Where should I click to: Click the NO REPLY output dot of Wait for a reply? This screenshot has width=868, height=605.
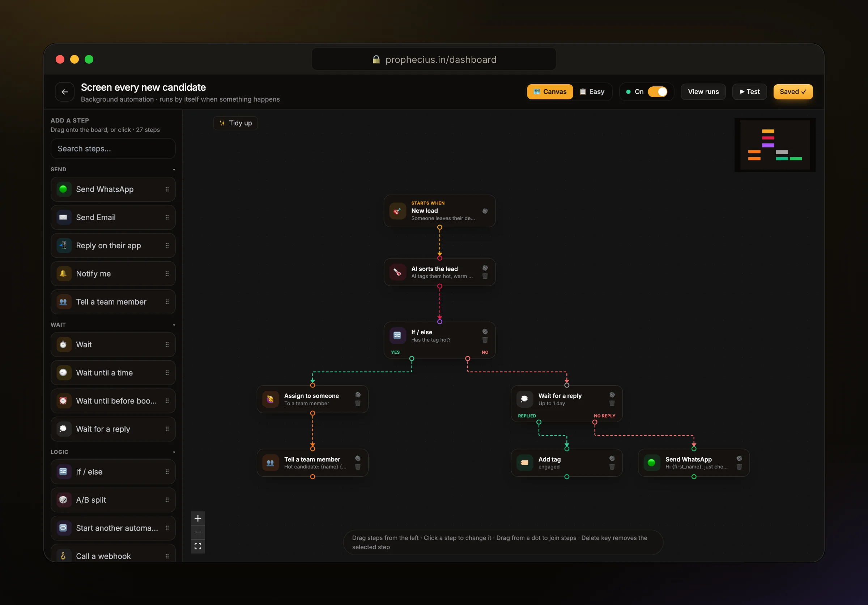(x=595, y=422)
